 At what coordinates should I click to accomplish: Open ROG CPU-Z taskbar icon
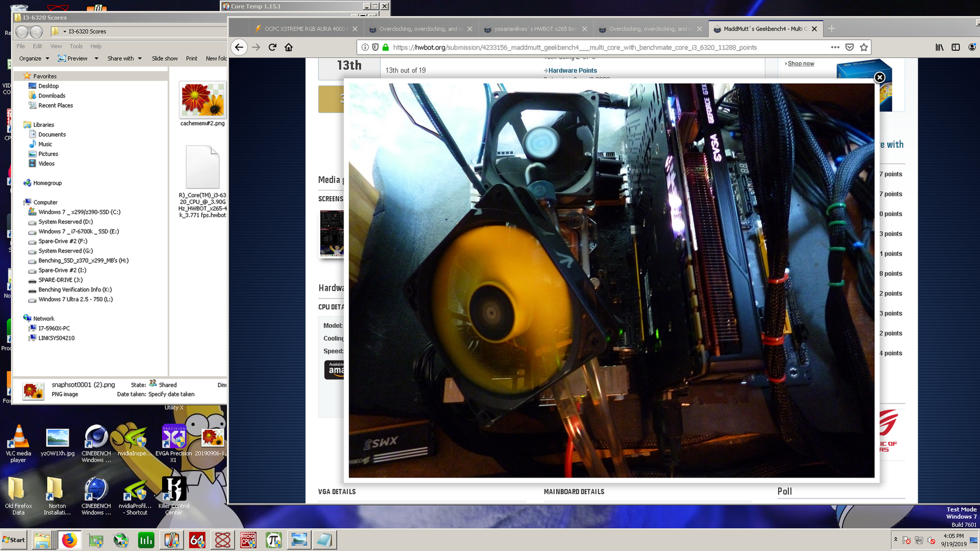(x=248, y=540)
